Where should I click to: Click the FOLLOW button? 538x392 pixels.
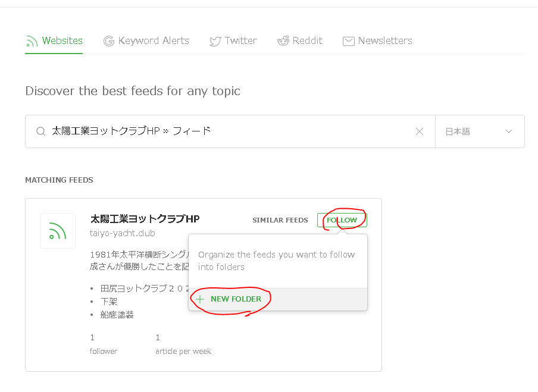pos(342,220)
